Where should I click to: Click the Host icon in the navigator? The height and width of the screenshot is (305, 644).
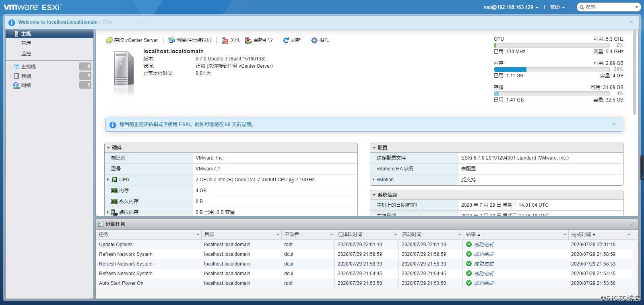point(17,34)
